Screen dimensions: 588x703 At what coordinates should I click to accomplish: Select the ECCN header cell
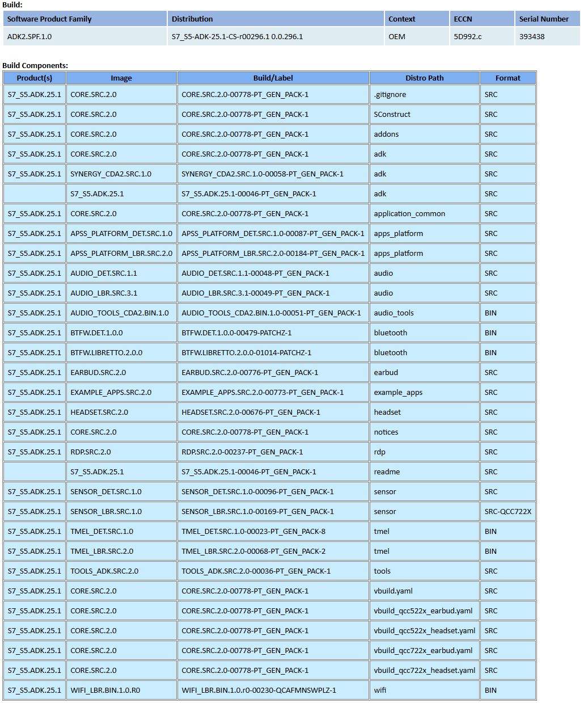463,19
